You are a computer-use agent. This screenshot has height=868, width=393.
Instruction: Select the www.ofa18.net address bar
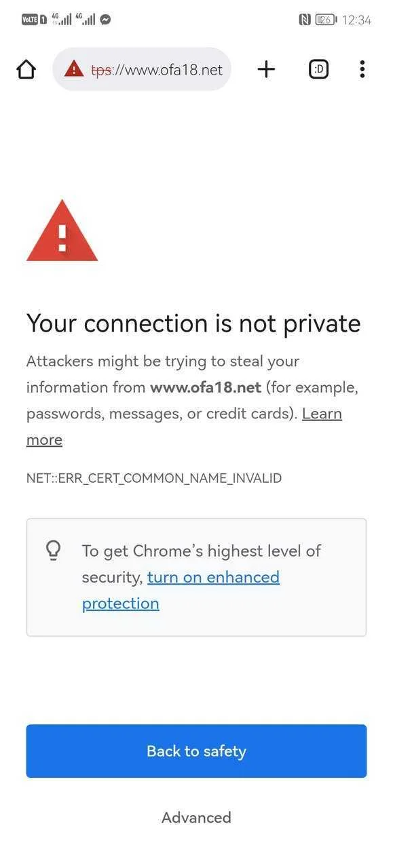(x=142, y=69)
